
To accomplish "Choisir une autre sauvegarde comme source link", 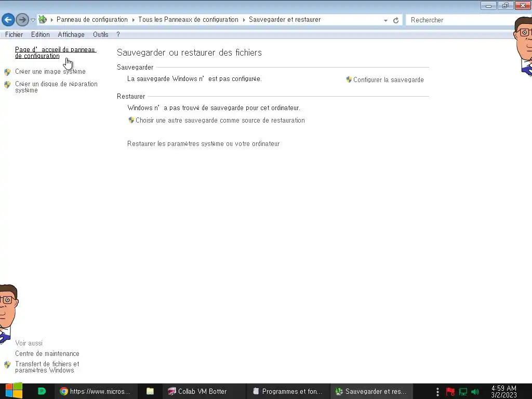I will (x=220, y=120).
